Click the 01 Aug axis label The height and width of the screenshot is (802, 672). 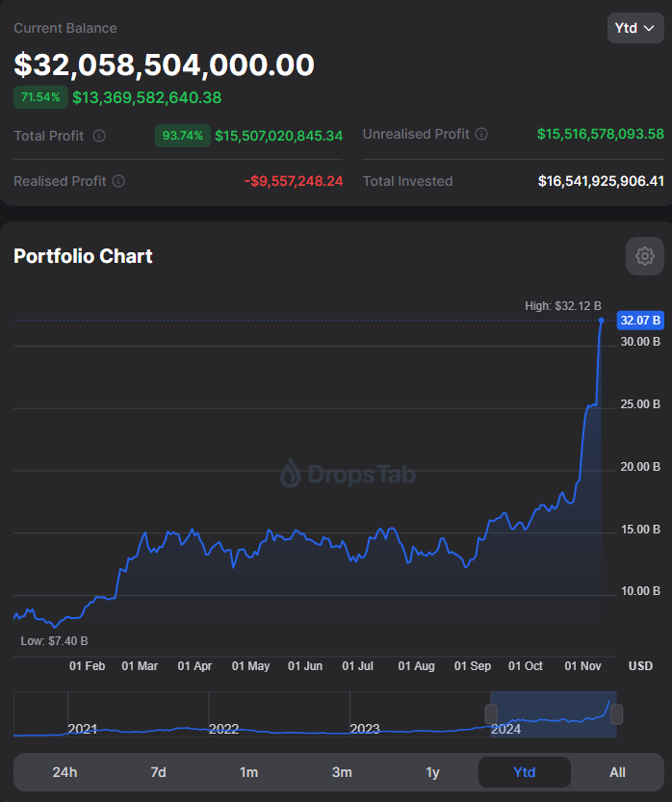pyautogui.click(x=416, y=666)
